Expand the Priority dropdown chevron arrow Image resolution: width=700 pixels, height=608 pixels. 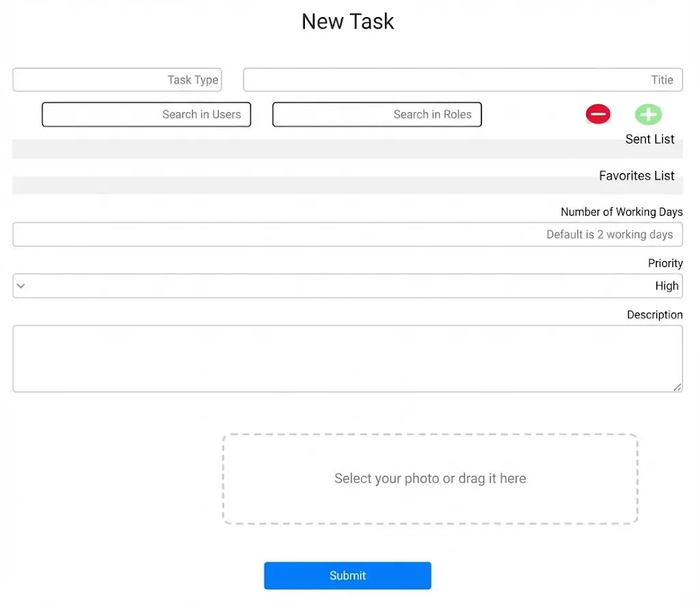(x=21, y=286)
